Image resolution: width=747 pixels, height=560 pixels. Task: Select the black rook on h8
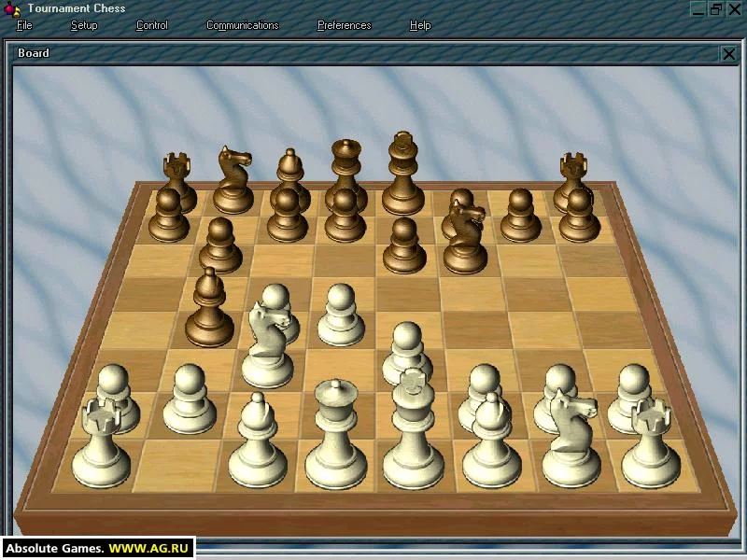point(573,172)
